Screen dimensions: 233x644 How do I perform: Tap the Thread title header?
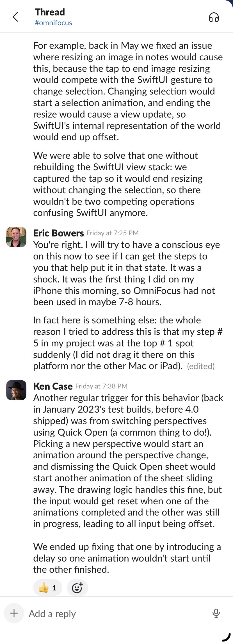[x=50, y=12]
